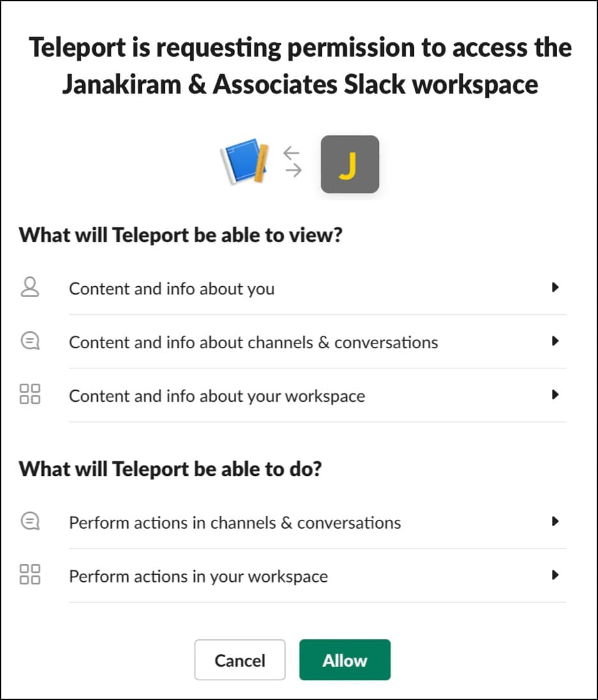Select the "What will Teleport be able to view?" heading

pos(180,234)
